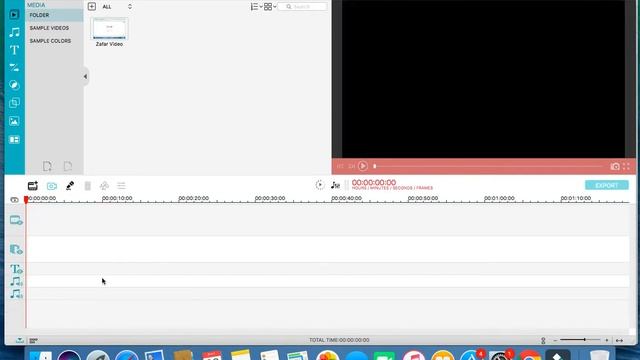The image size is (640, 360).
Task: Click the red playhead marker on the ruler
Action: click(x=26, y=199)
